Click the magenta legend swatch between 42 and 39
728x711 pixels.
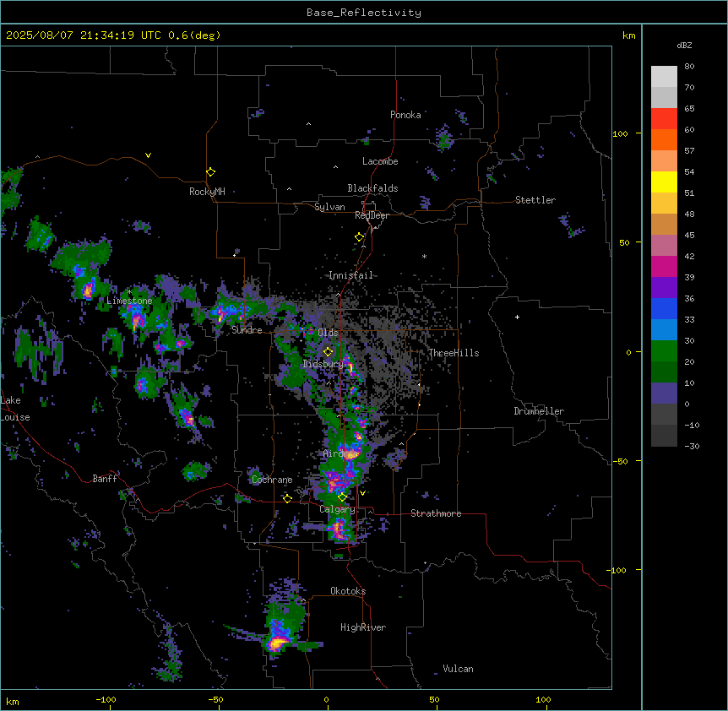coord(664,267)
